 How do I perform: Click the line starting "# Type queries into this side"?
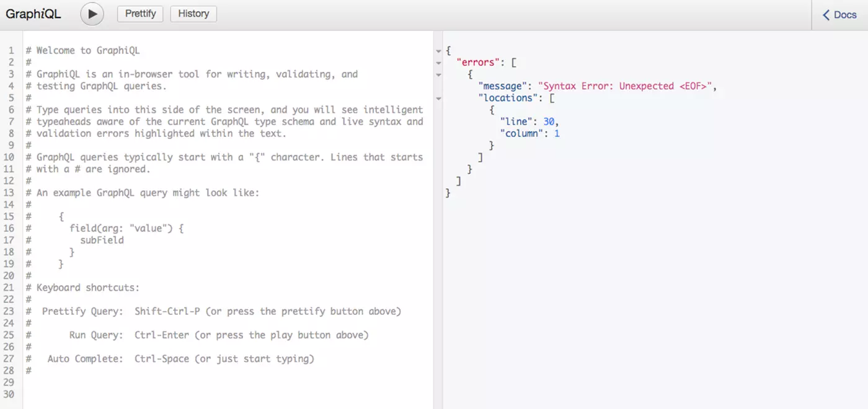224,110
